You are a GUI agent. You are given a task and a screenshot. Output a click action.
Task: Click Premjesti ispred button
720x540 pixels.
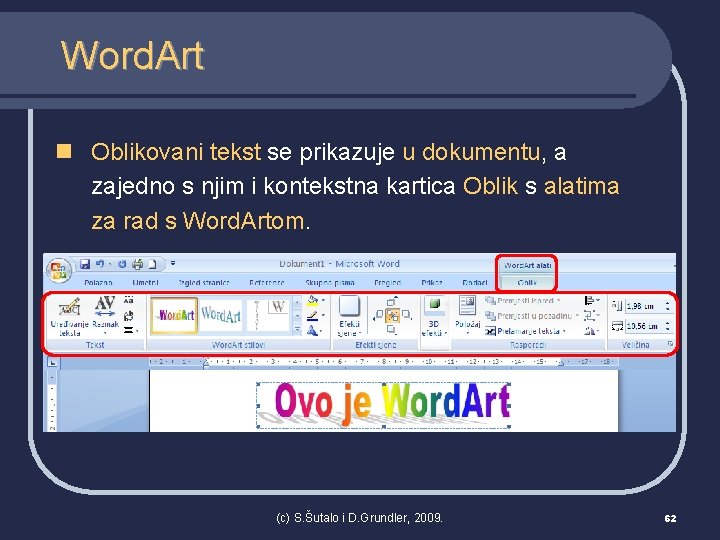tap(523, 301)
